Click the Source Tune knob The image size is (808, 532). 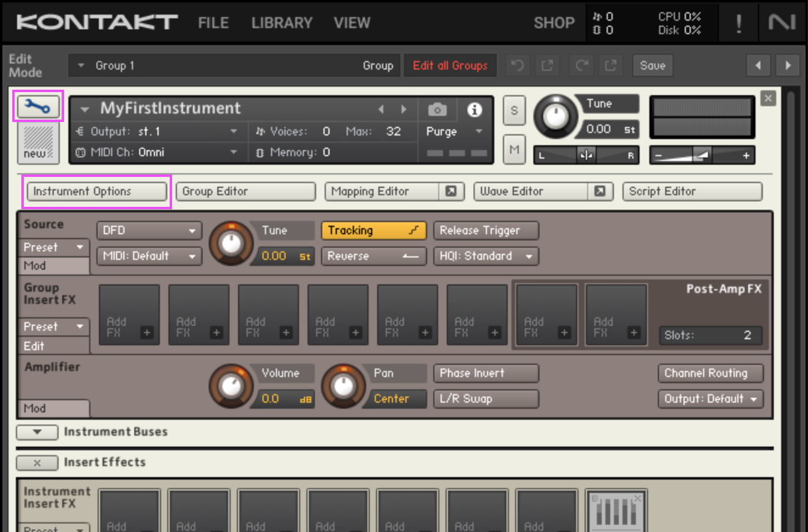(231, 243)
